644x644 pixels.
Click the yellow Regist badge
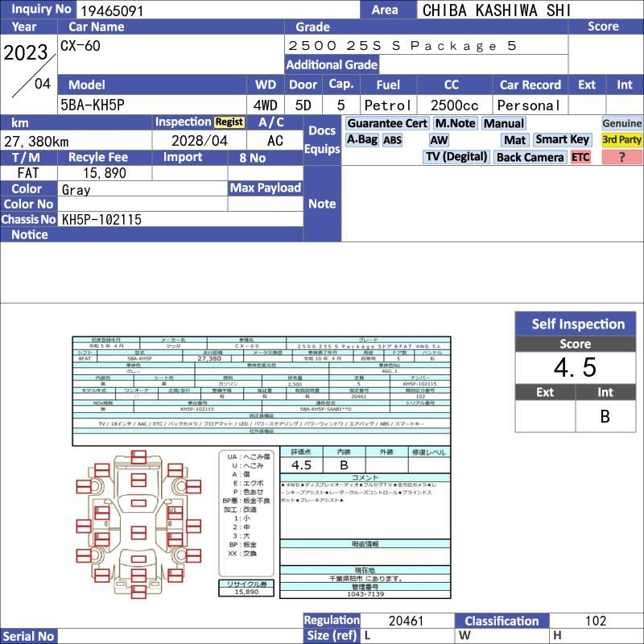[x=229, y=122]
